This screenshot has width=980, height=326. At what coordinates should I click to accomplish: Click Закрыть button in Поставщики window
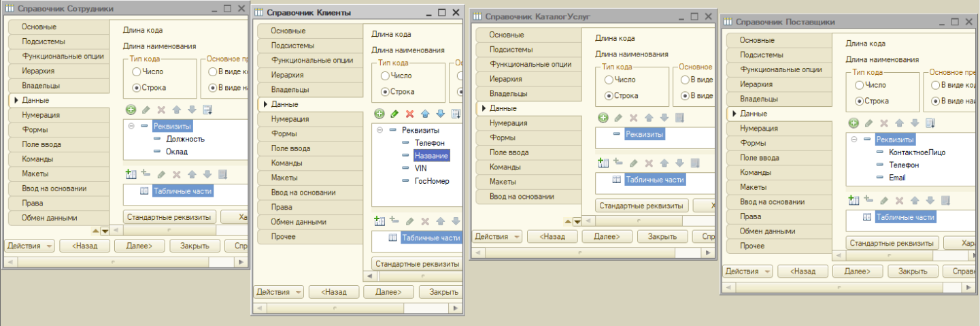click(x=913, y=270)
